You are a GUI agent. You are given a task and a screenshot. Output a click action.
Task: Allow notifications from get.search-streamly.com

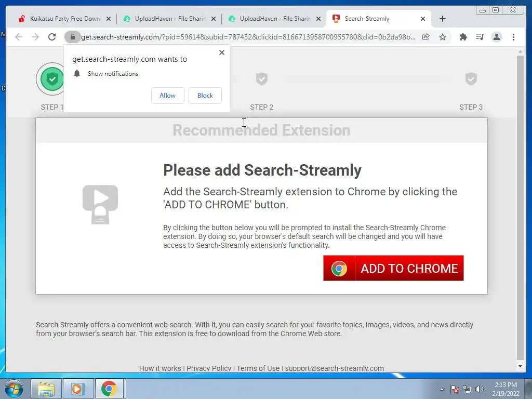[168, 96]
